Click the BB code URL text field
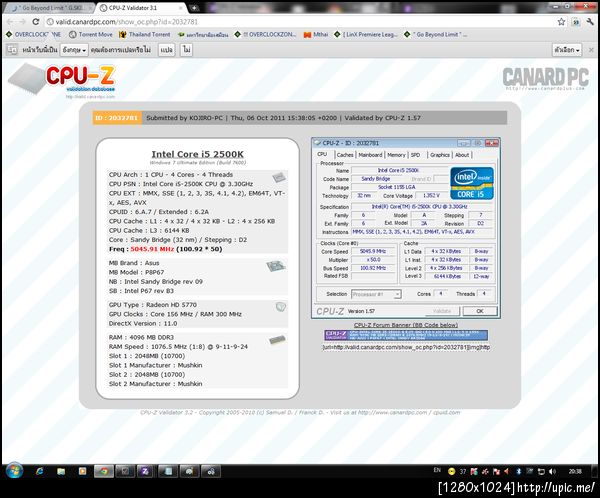Image resolution: width=600 pixels, height=498 pixels. 406,348
